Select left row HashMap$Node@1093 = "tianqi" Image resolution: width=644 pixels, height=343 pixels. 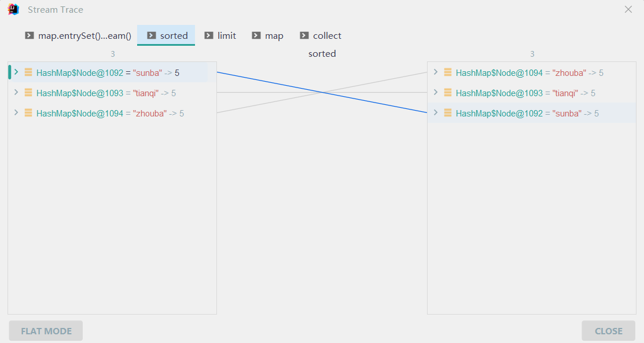point(112,93)
